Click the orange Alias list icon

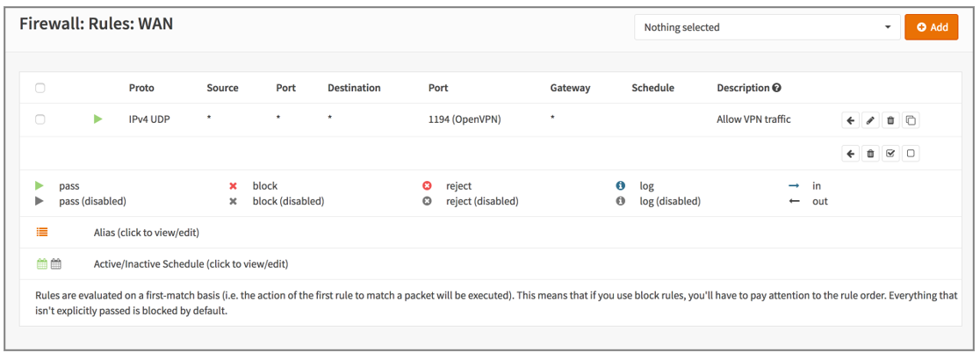[x=42, y=233]
